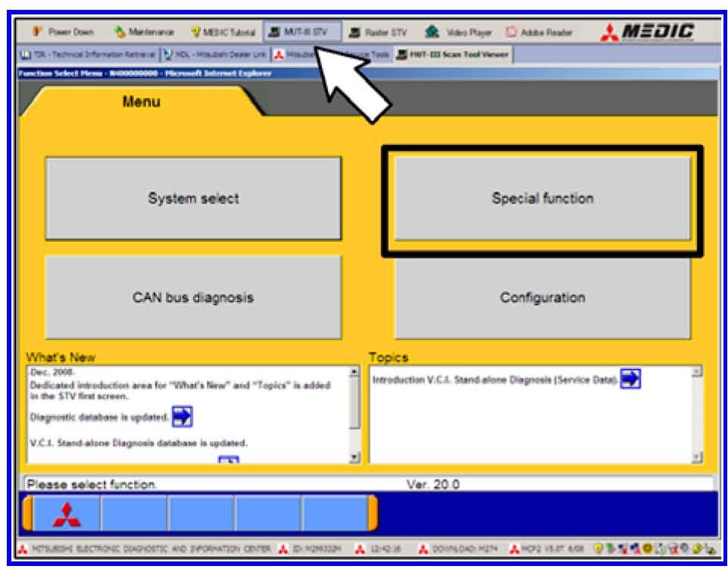This screenshot has width=728, height=569.
Task: Click the blue arrow next to Diagnostic database updated
Action: pos(182,416)
